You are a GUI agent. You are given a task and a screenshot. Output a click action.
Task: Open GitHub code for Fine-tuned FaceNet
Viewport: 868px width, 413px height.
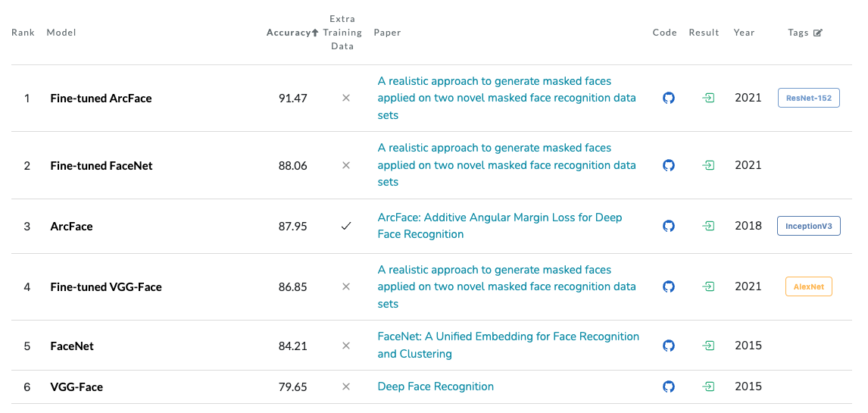pos(668,165)
